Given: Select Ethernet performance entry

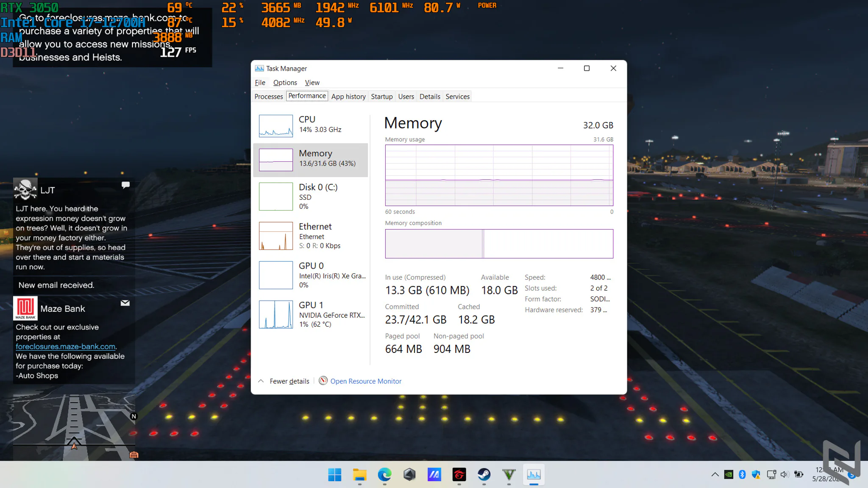Looking at the screenshot, I should click(x=311, y=236).
